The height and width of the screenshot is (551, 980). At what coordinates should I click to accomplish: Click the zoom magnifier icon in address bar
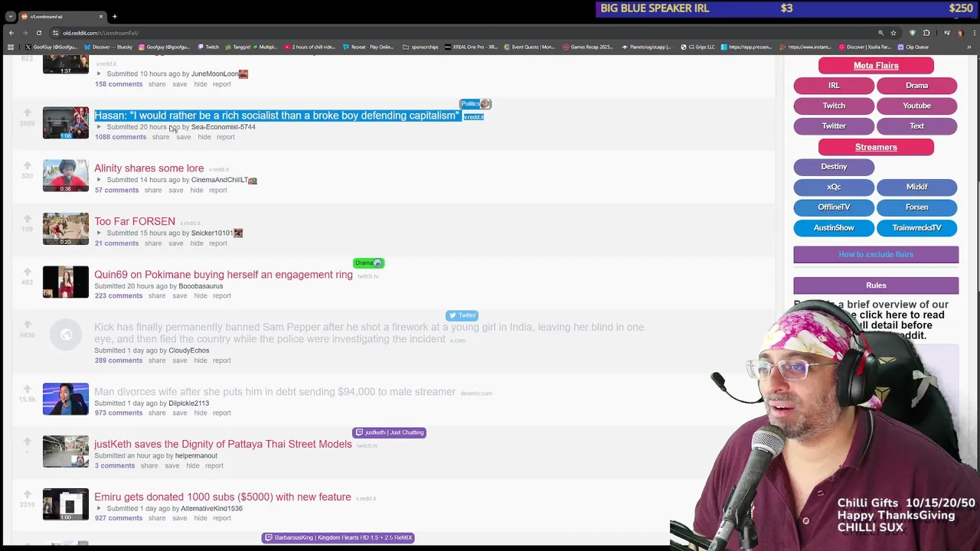(880, 33)
